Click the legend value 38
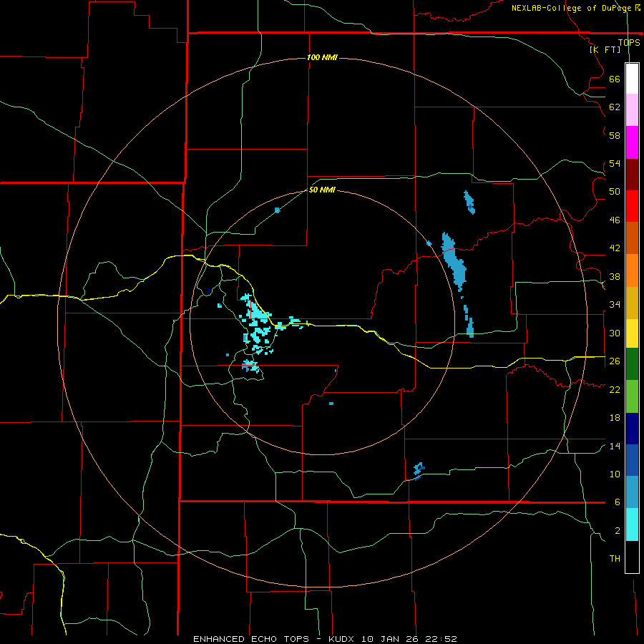Screen dimensions: 644x644 click(615, 276)
